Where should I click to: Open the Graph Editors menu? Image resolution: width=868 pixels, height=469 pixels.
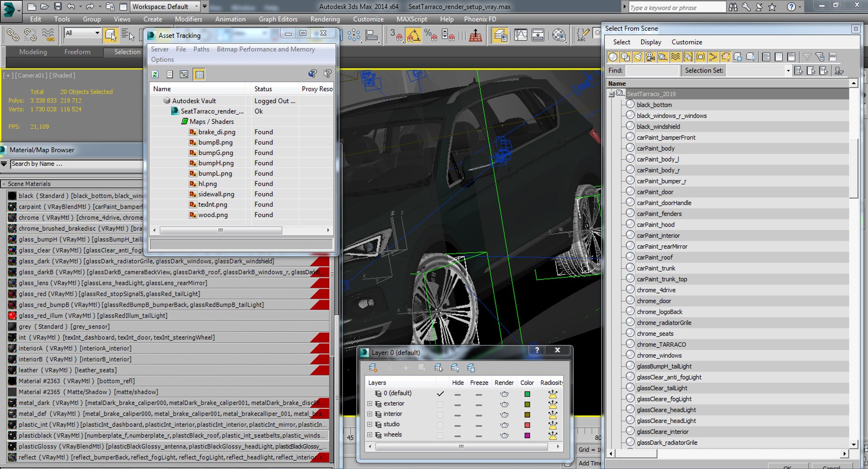[x=278, y=19]
